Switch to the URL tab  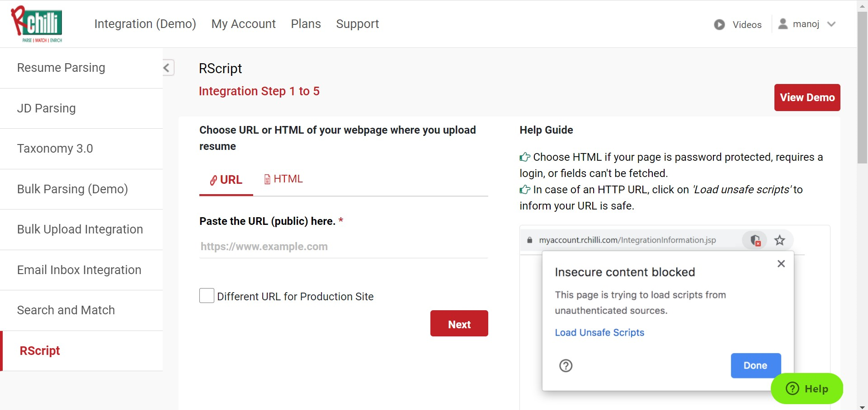coord(226,180)
